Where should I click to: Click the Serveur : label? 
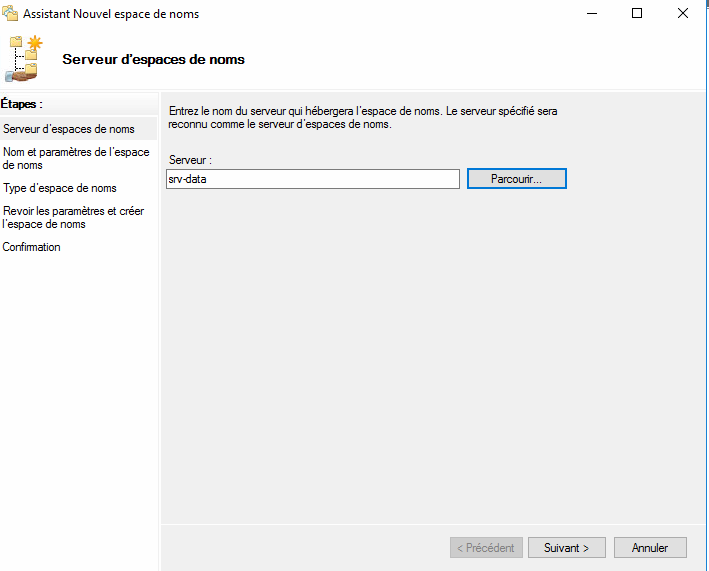coord(190,160)
